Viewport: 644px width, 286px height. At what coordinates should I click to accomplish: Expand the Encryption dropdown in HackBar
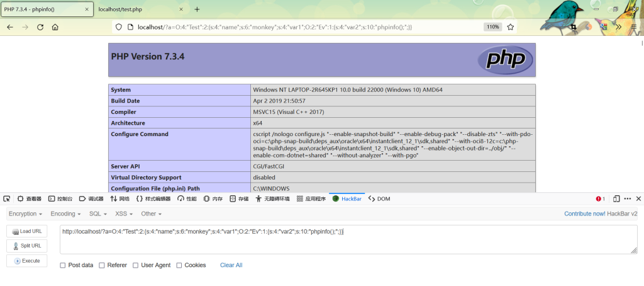click(26, 214)
